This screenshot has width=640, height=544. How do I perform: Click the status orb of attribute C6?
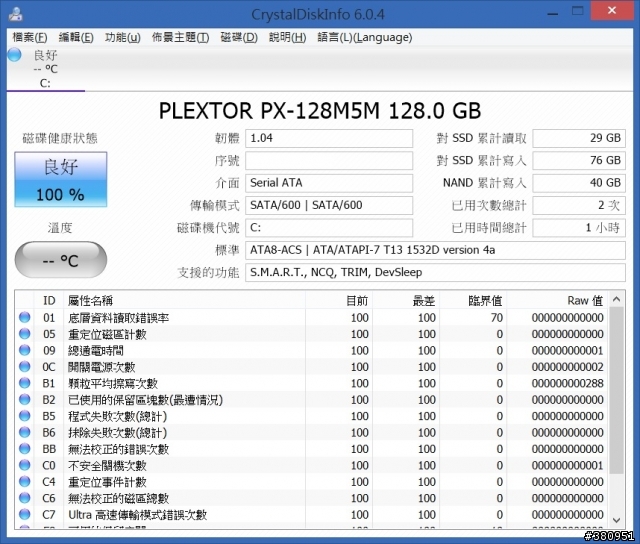point(24,498)
